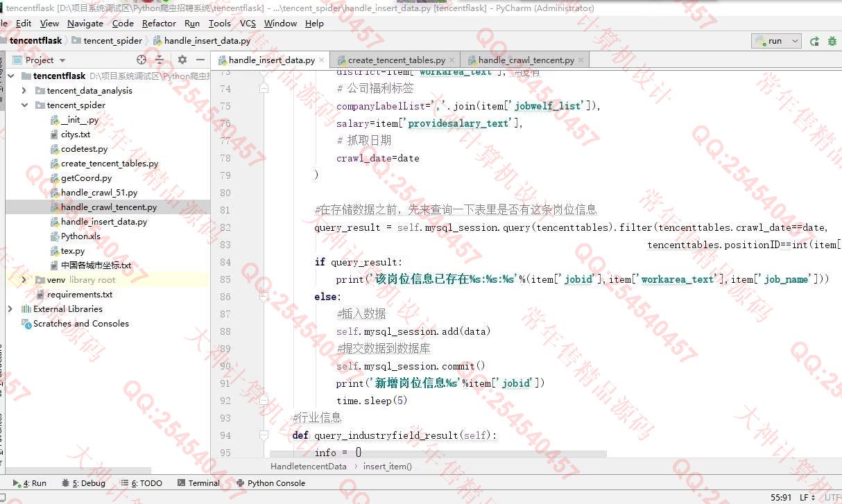Screen dimensions: 842x504
Task: Open the 5: Debug tool window
Action: coord(83,483)
